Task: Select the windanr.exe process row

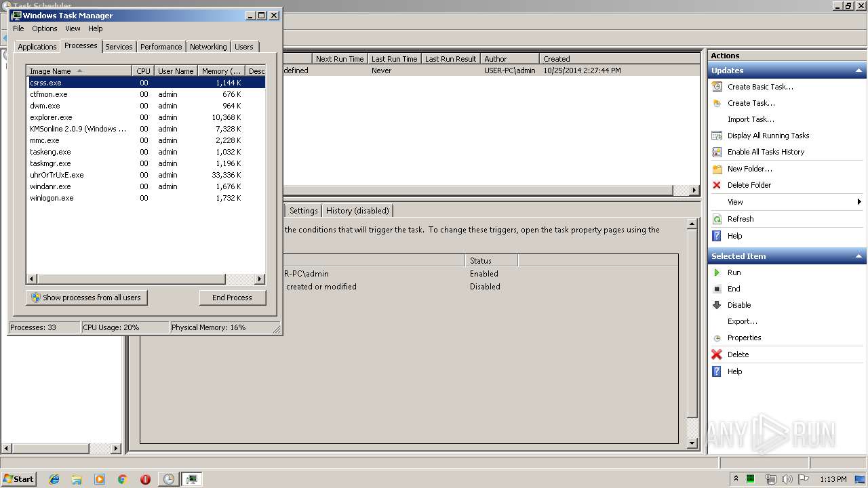Action: [146, 186]
